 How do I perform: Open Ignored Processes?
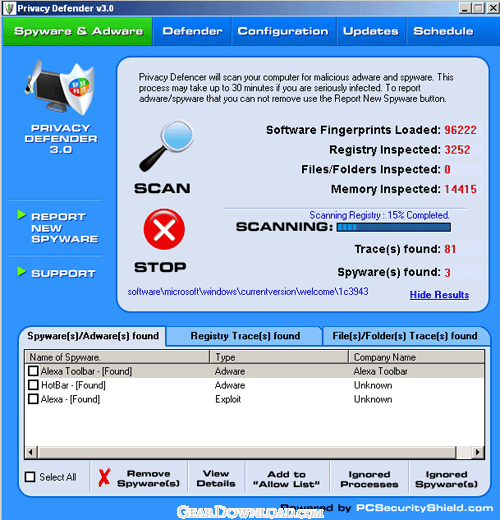[369, 479]
